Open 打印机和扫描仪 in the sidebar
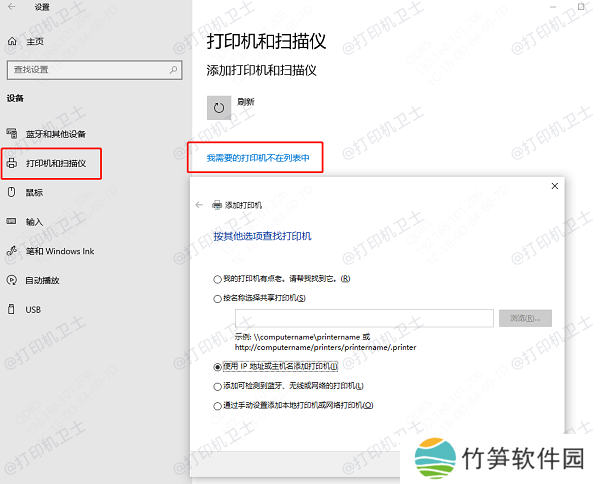This screenshot has height=484, width=600. pos(55,163)
